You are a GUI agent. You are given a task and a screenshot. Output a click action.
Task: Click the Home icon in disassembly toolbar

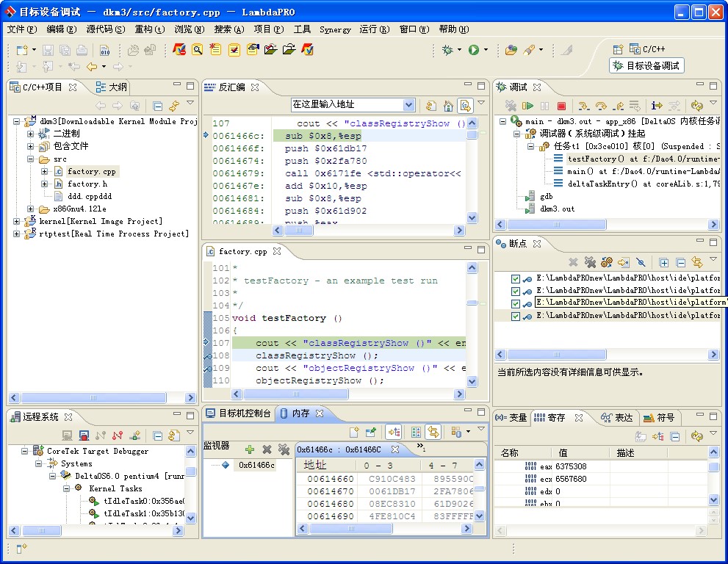click(x=447, y=106)
